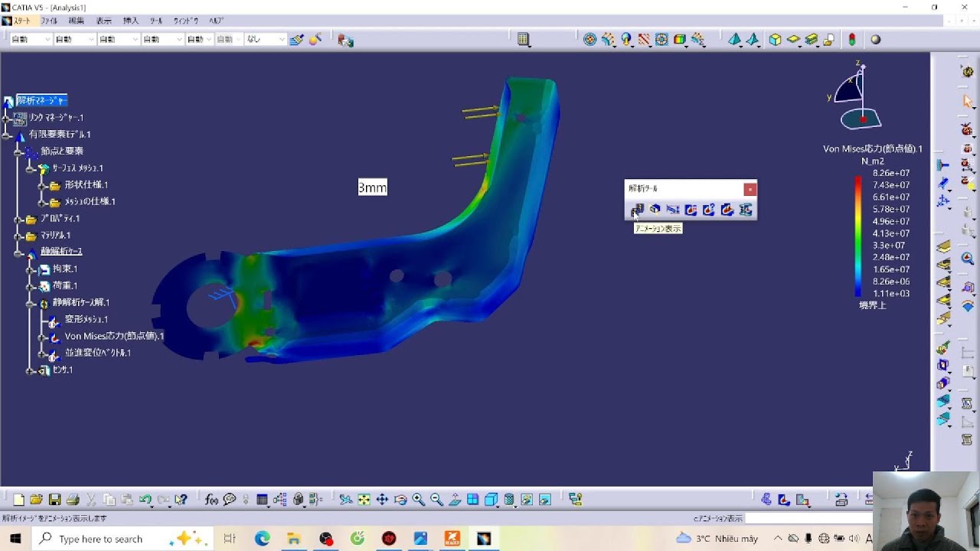
Task: Click the fourth icon in the Analysis Tools panel
Action: tap(691, 210)
